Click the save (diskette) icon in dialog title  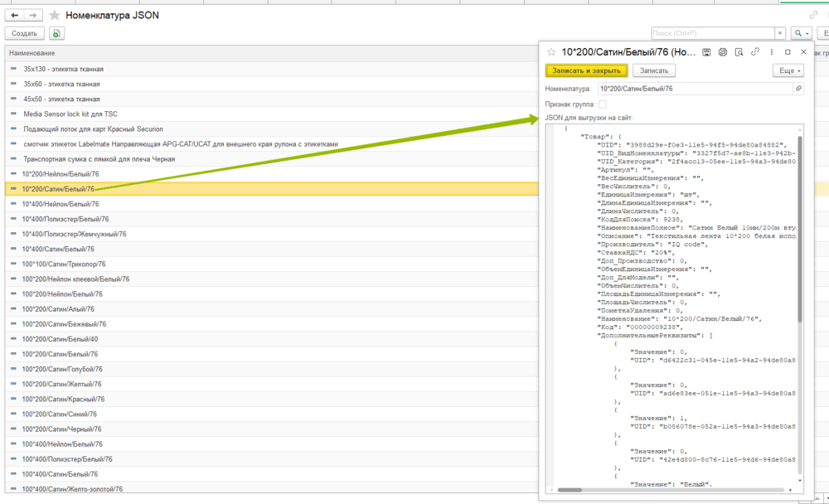click(706, 51)
